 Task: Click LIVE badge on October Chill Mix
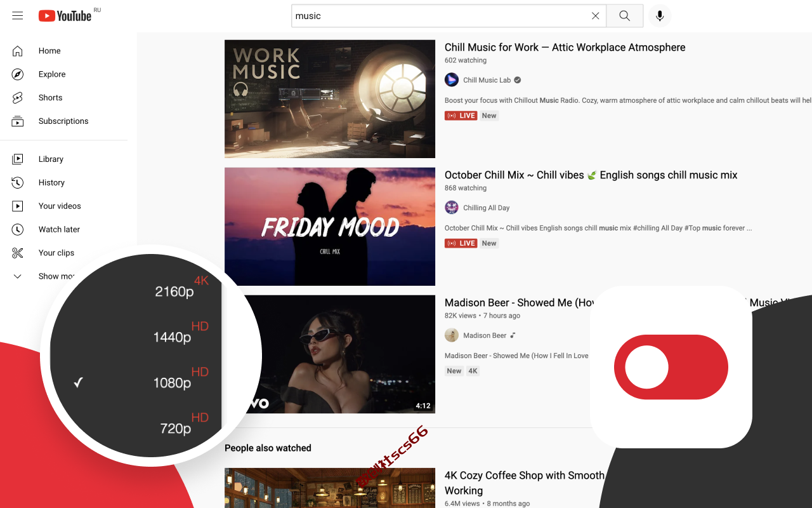click(461, 243)
